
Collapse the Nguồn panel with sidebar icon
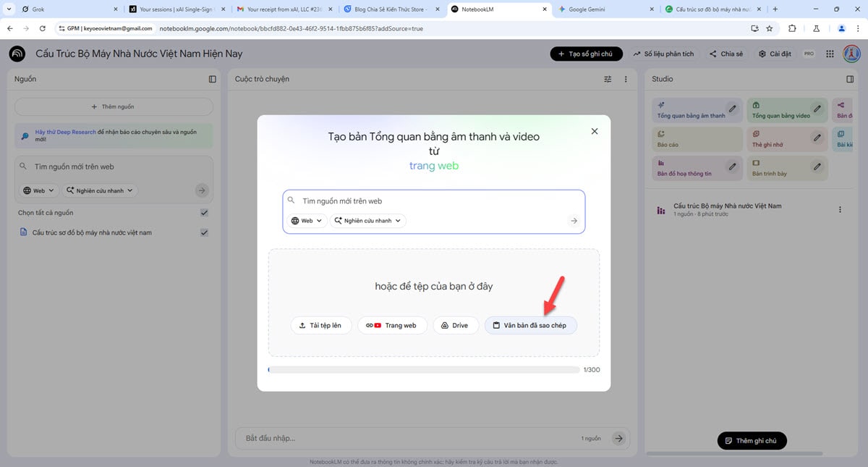(212, 79)
